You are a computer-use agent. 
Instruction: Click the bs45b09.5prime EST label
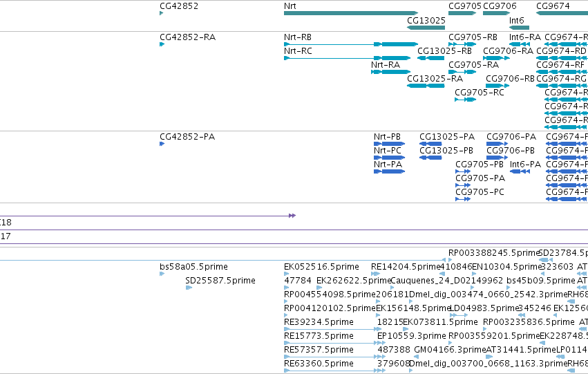(x=540, y=281)
